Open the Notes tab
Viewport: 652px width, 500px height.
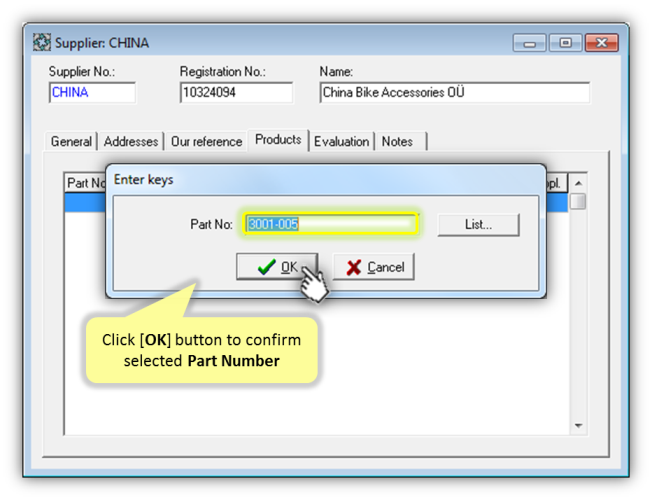click(398, 142)
